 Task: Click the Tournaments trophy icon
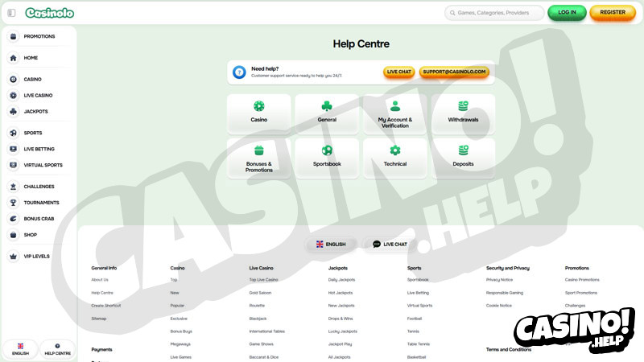(13, 203)
